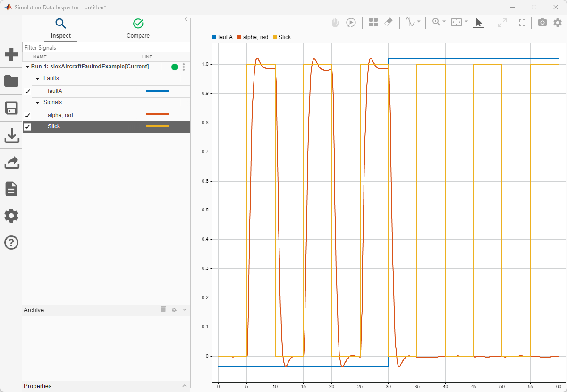
Task: Uncheck the Stick signal checkbox
Action: 27,127
